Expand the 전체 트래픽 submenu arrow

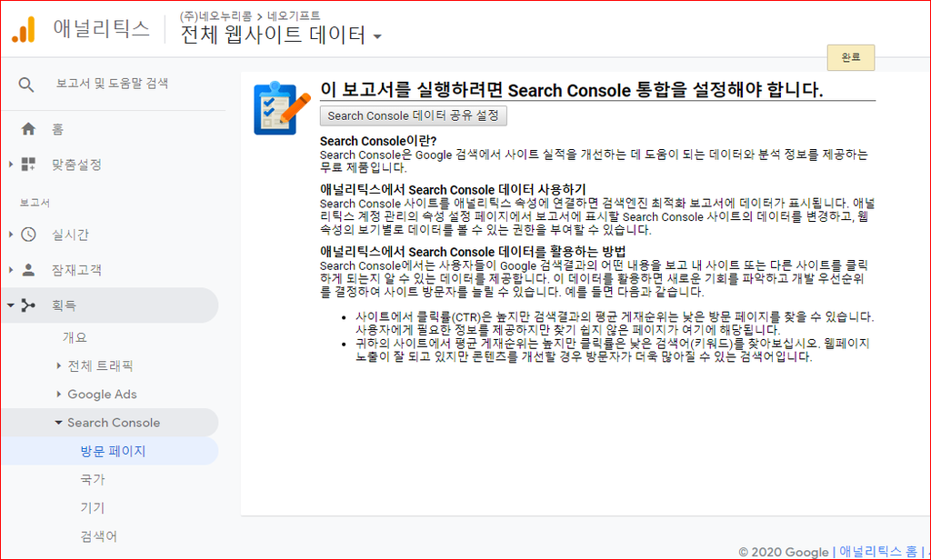click(x=59, y=365)
